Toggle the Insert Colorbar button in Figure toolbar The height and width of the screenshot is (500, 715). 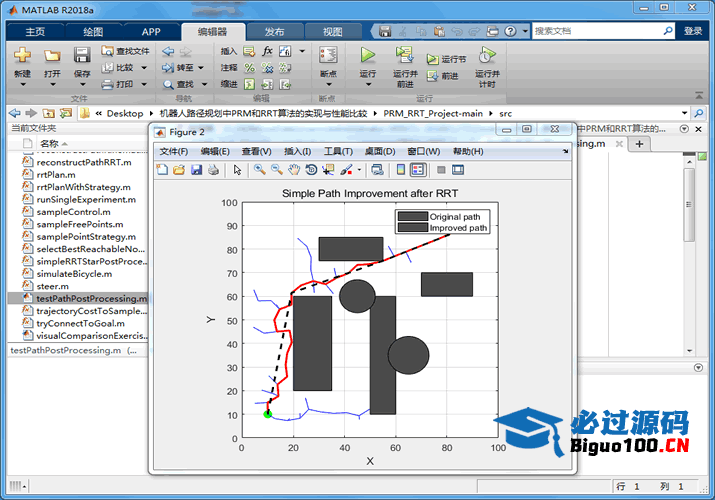pyautogui.click(x=400, y=170)
